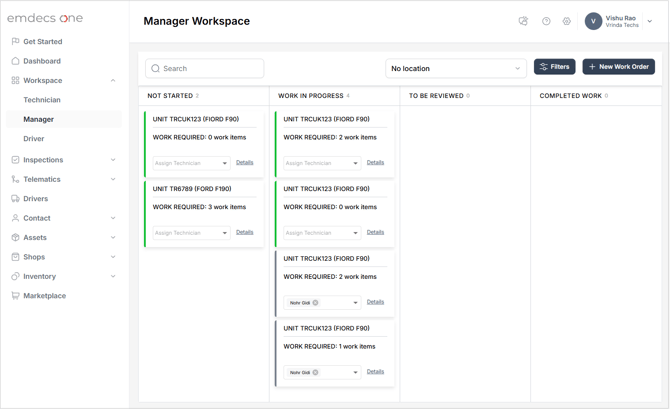Screen dimensions: 670x409
Task: Expand the Telematics submenu chevron
Action: (x=113, y=179)
